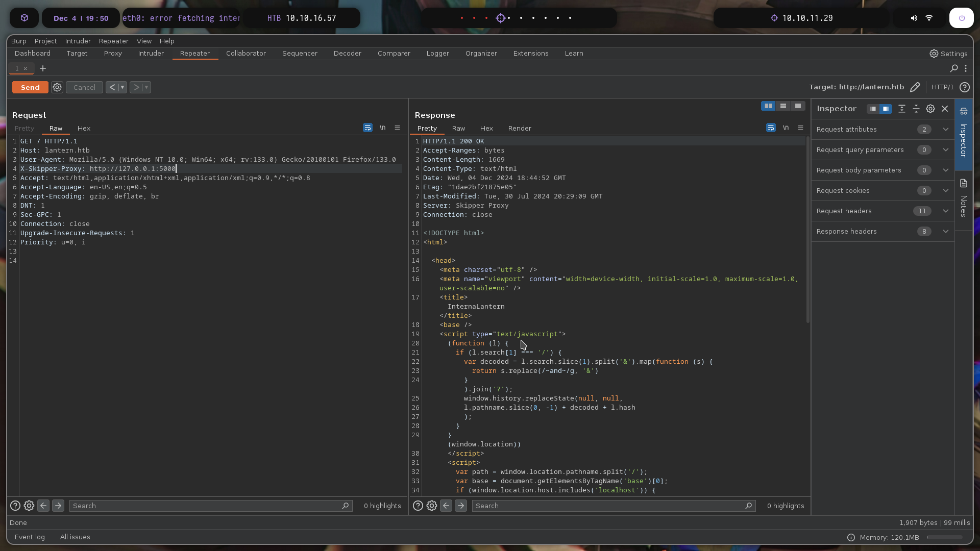Open Inspector side panel icon

964,134
